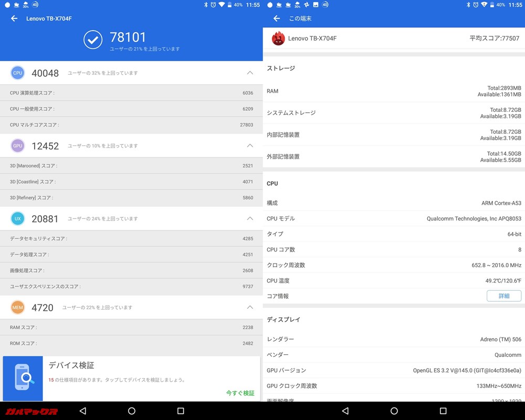
Task: Click the MEM score badge icon
Action: 17,307
